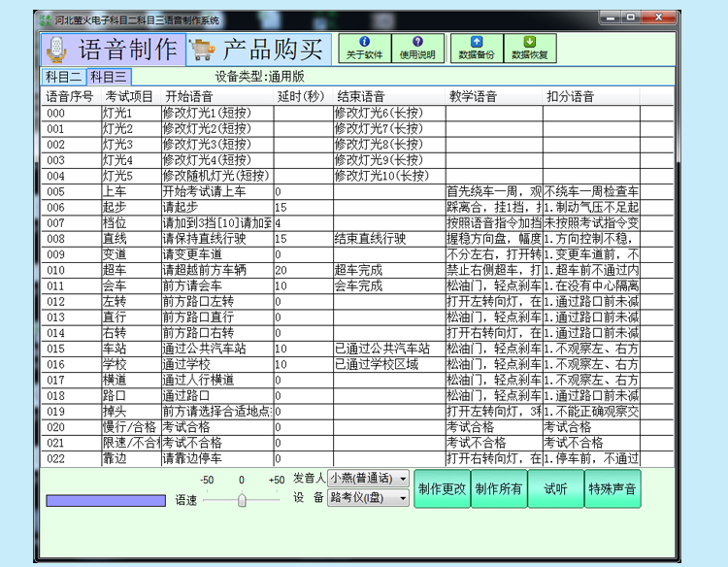Click the 数据备份 data backup button

(477, 48)
